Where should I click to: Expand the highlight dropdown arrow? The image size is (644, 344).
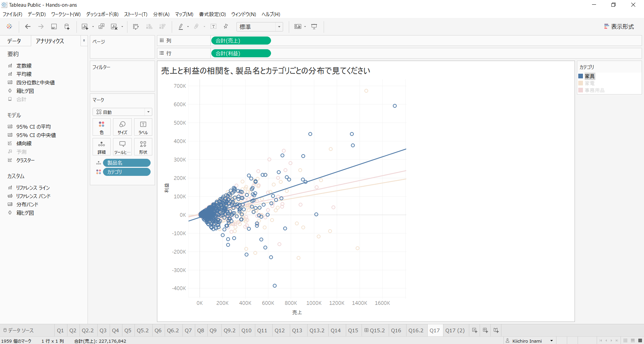tap(188, 27)
